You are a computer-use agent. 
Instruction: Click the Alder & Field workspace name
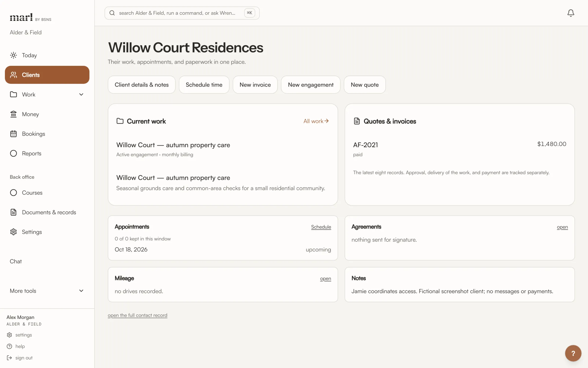[x=26, y=32]
